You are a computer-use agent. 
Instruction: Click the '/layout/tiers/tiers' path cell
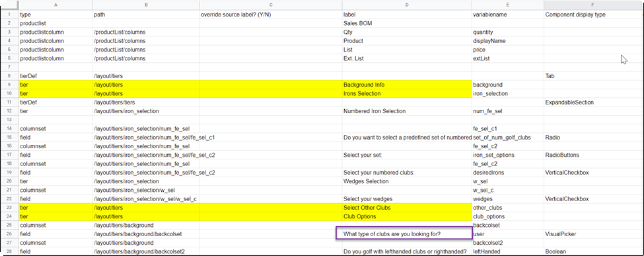(x=146, y=102)
